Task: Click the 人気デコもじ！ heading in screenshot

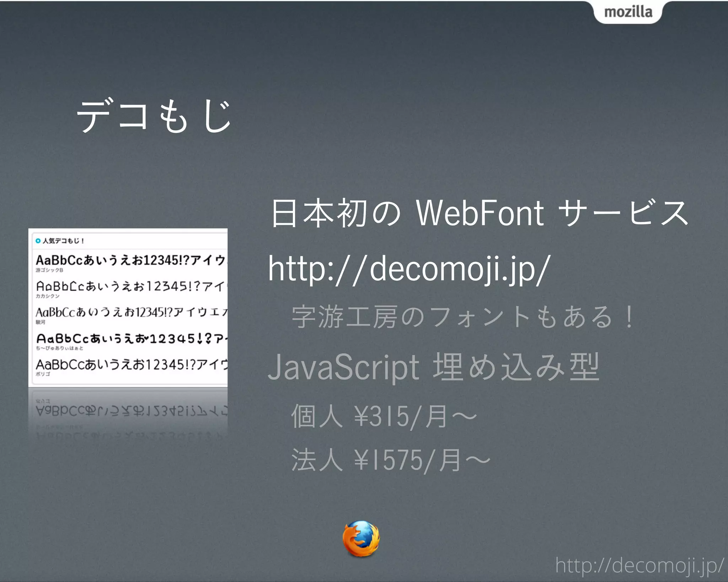Action: 63,241
